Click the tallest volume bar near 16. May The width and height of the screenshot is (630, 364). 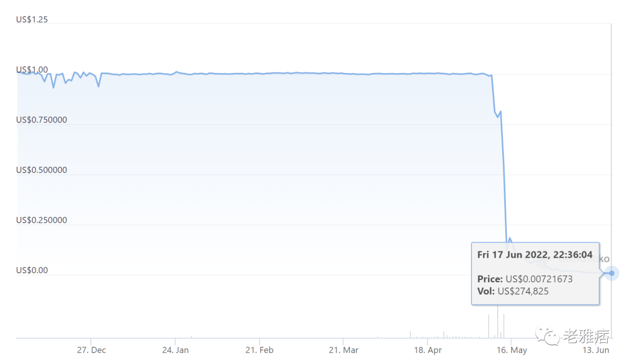point(498,321)
